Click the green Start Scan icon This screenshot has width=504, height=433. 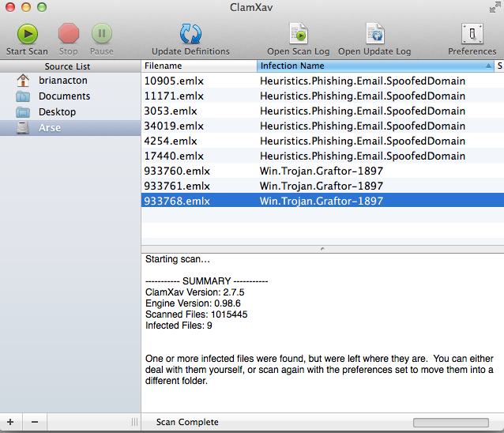28,34
